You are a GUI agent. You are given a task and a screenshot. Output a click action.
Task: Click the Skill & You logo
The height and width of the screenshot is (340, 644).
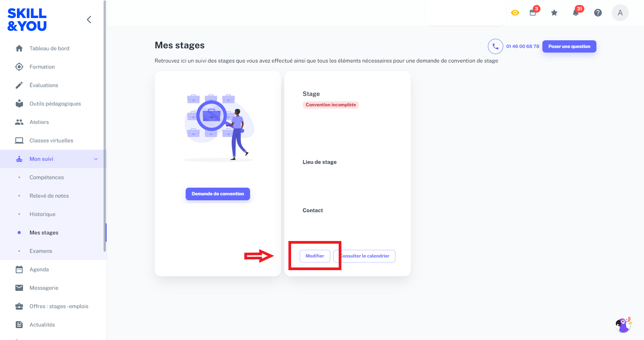[27, 20]
